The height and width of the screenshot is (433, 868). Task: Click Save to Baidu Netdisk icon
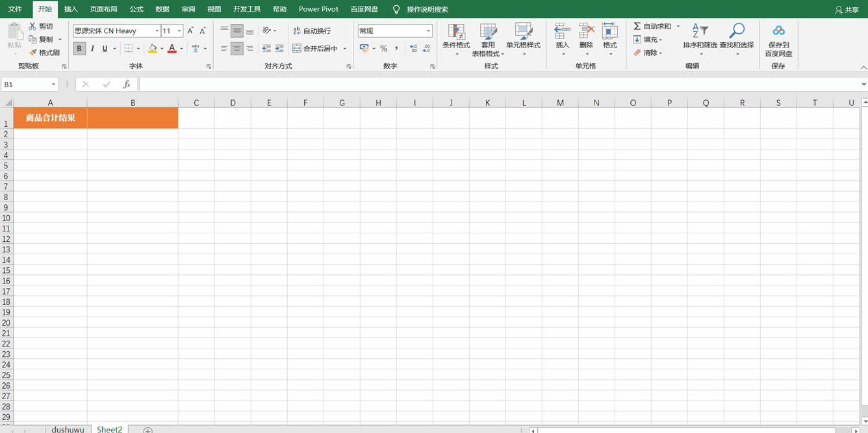778,31
